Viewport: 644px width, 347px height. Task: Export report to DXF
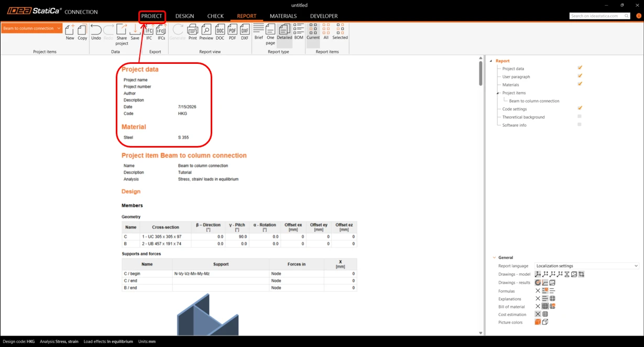[x=245, y=32]
